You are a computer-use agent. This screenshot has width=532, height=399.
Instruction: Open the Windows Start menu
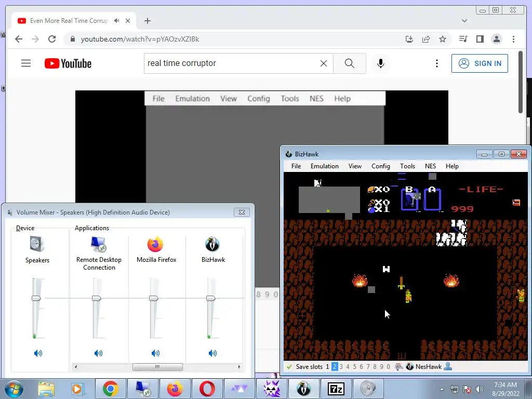(14, 389)
